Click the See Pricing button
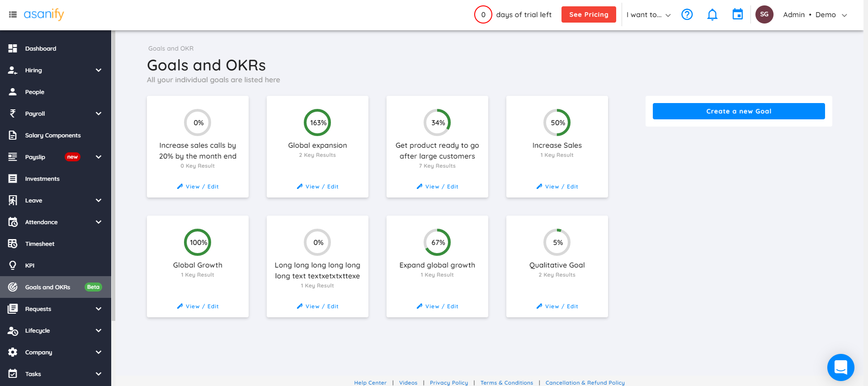Screen dimensions: 868x386 (589, 14)
